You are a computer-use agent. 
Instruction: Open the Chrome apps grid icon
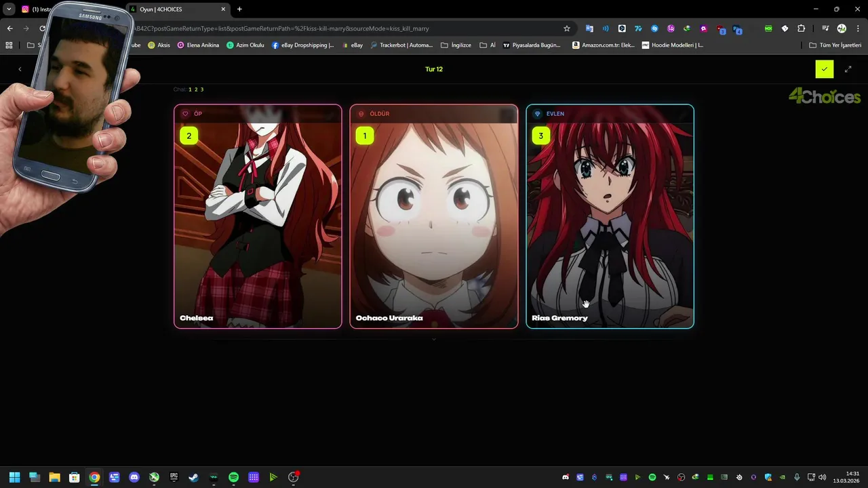9,45
